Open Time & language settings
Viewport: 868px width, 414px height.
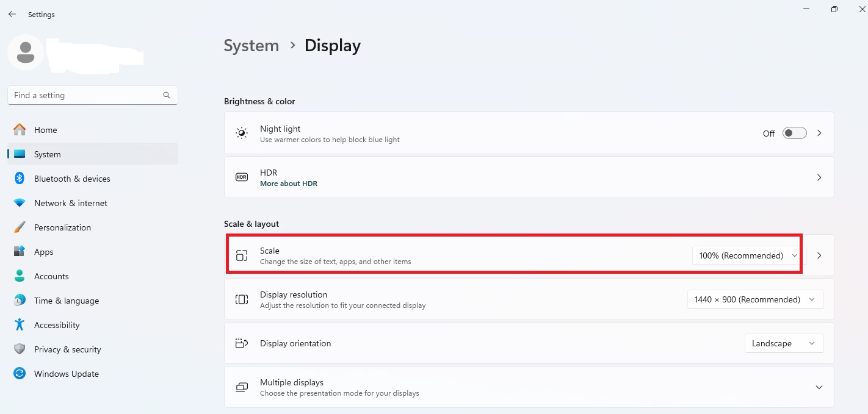pos(93,301)
